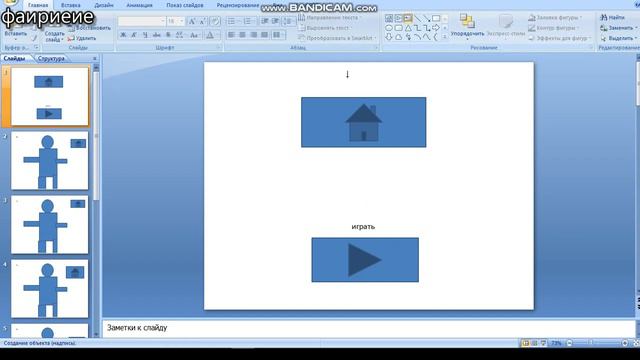Open the Рецензирование (Review) ribbon tab
The width and height of the screenshot is (640, 360).
tap(238, 5)
